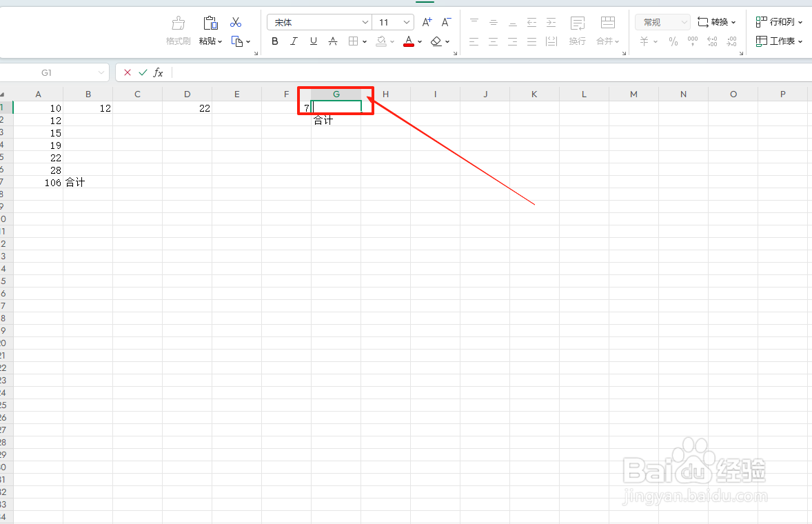
Task: Open the alignment group dialog launcher
Action: tap(624, 53)
